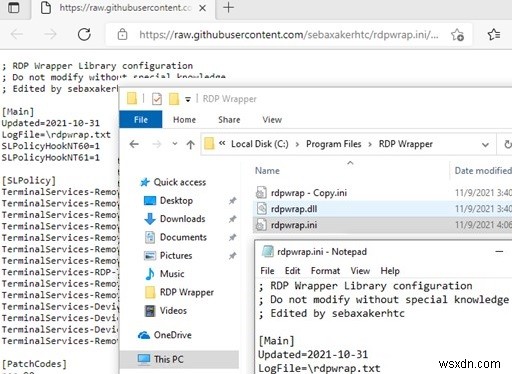Minimize the Notepad window

click(x=499, y=252)
